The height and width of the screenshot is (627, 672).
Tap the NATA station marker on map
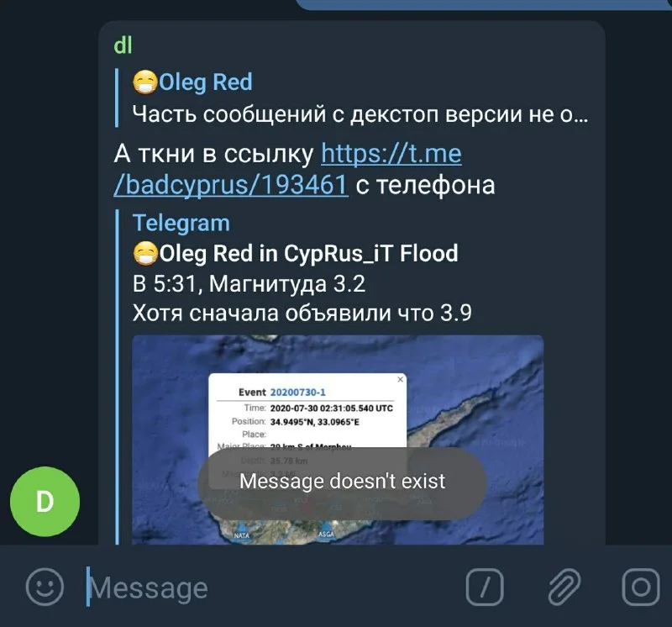[241, 532]
